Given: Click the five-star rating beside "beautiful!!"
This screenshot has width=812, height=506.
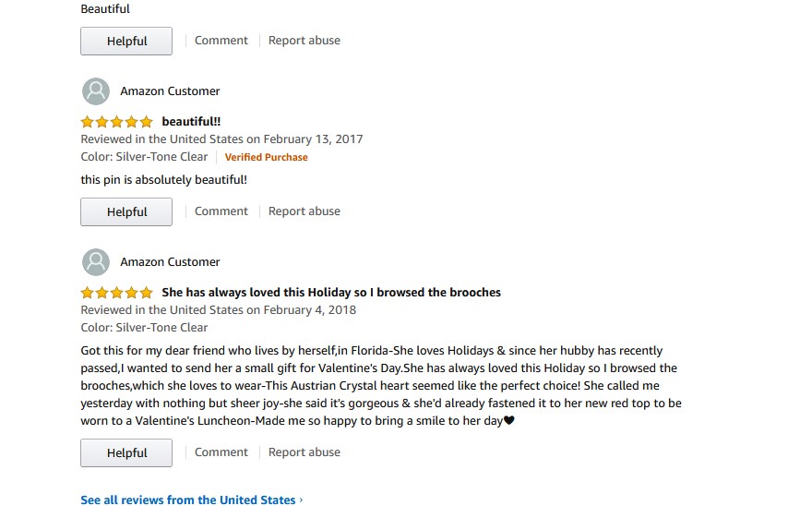Looking at the screenshot, I should [x=116, y=122].
